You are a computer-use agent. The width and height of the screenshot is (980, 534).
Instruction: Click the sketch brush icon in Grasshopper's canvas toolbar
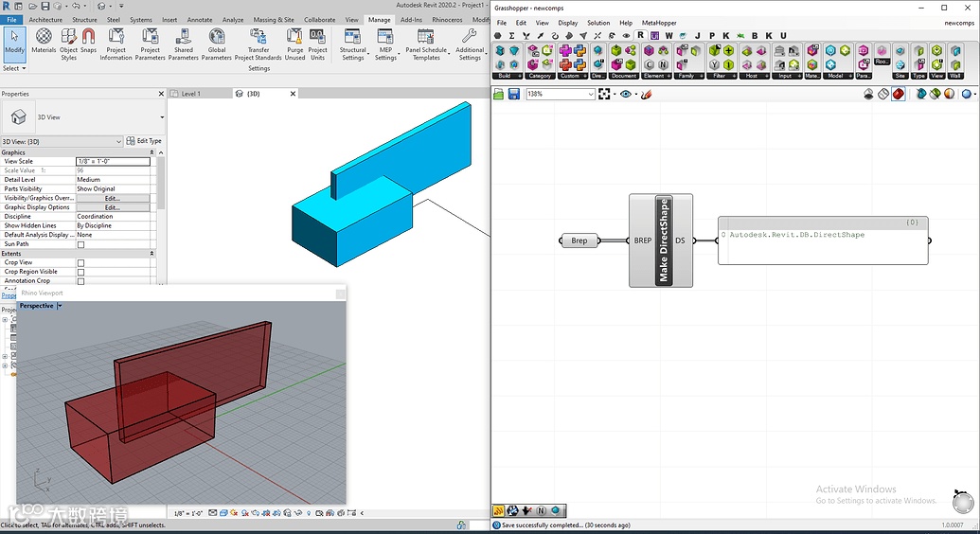pos(647,94)
